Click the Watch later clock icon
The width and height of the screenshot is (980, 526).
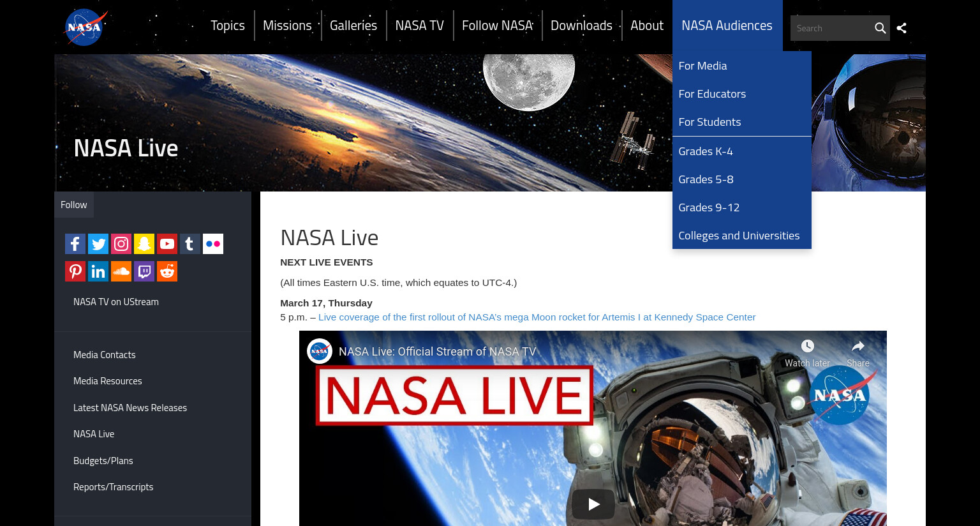(x=808, y=346)
